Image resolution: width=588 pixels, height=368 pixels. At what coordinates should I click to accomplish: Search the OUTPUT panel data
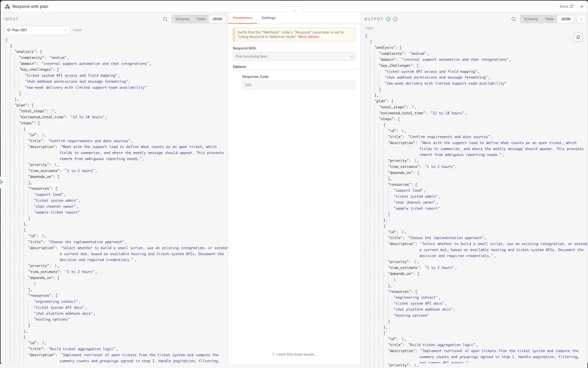(513, 19)
